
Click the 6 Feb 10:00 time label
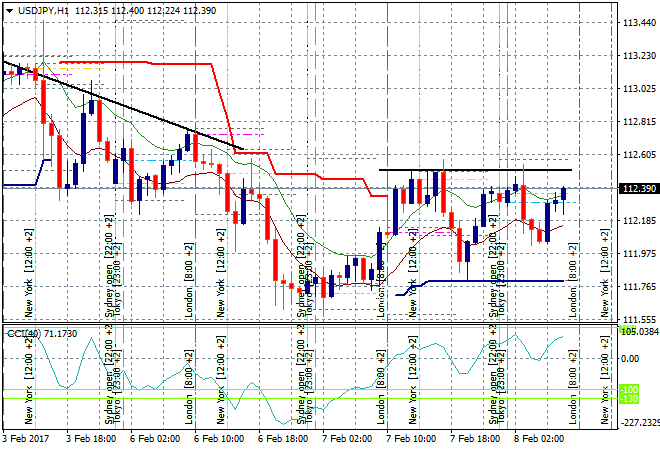[219, 439]
